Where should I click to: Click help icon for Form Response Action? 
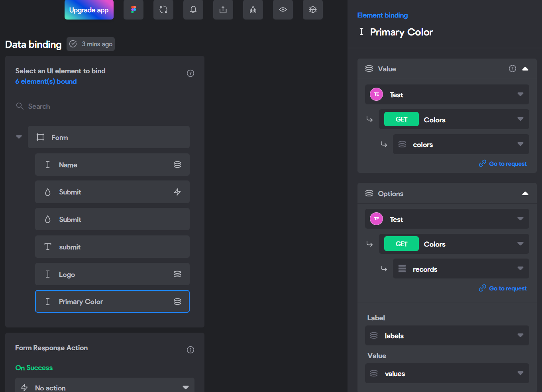click(x=190, y=350)
